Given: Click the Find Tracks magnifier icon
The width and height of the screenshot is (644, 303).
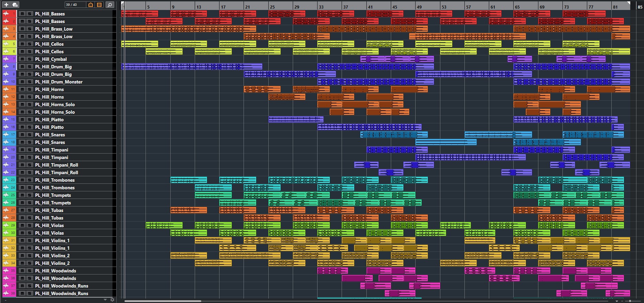Looking at the screenshot, I should tap(109, 5).
